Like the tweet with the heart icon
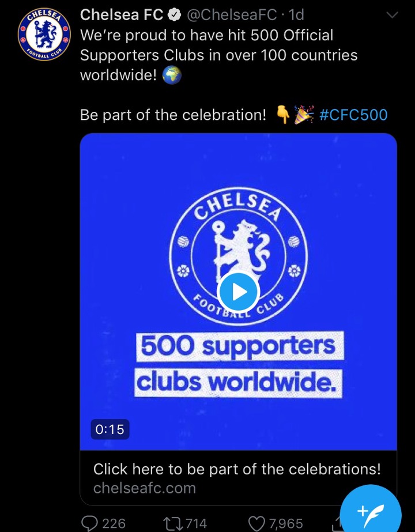Screen dimensions: 415x532 tap(256, 523)
